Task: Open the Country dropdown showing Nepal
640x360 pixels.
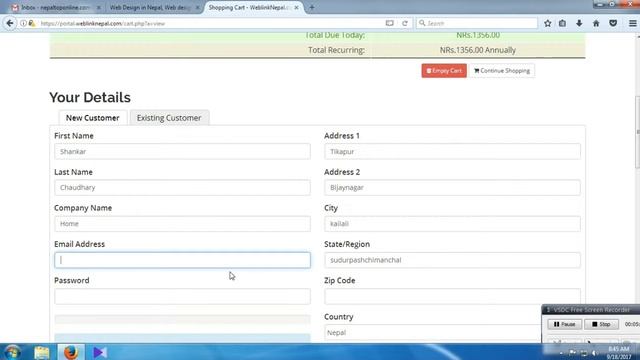Action: click(x=433, y=333)
